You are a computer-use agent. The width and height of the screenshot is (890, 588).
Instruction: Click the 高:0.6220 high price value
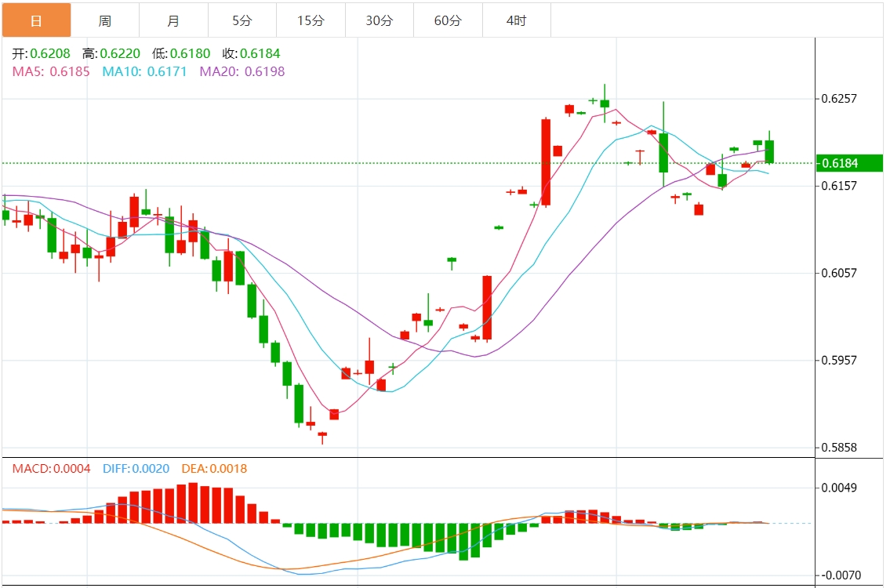click(x=111, y=53)
